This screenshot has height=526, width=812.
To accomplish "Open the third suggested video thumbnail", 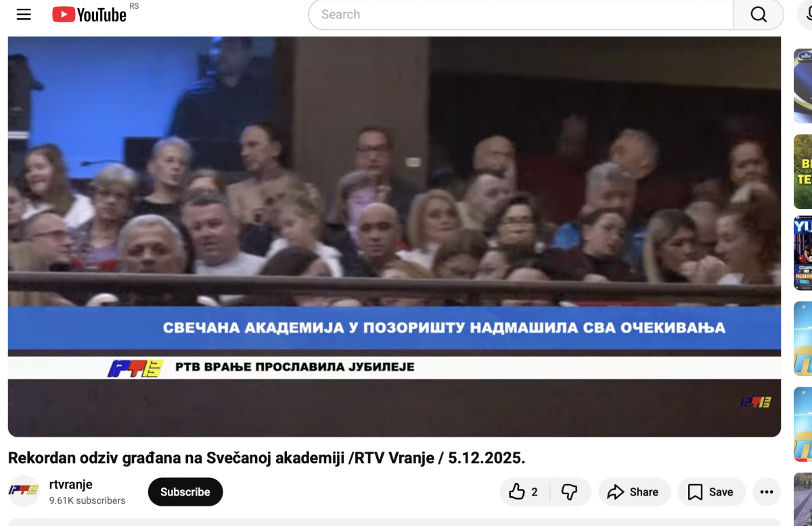I will pyautogui.click(x=803, y=254).
